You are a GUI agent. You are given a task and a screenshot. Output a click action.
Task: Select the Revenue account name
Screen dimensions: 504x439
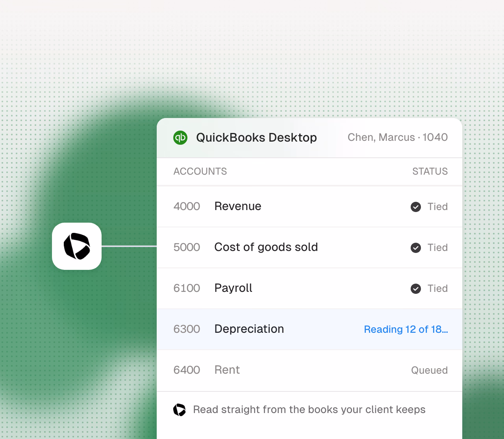click(238, 207)
